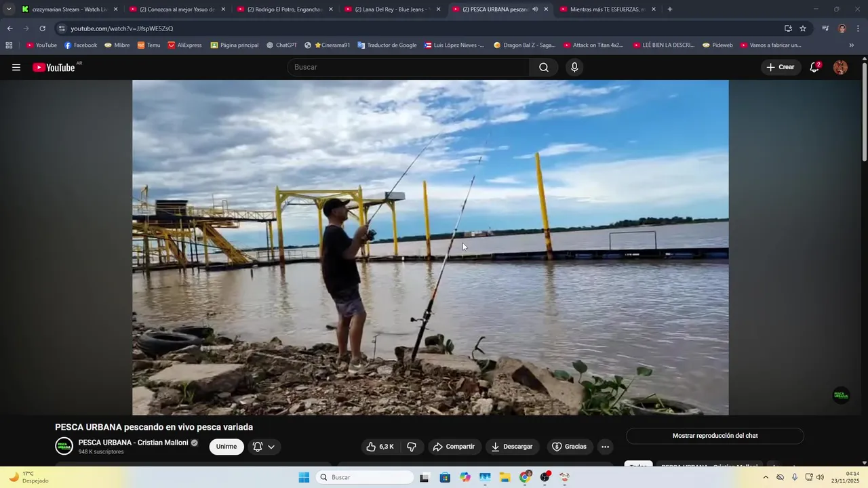Open File Explorer from the taskbar
The height and width of the screenshot is (488, 868).
point(505,477)
